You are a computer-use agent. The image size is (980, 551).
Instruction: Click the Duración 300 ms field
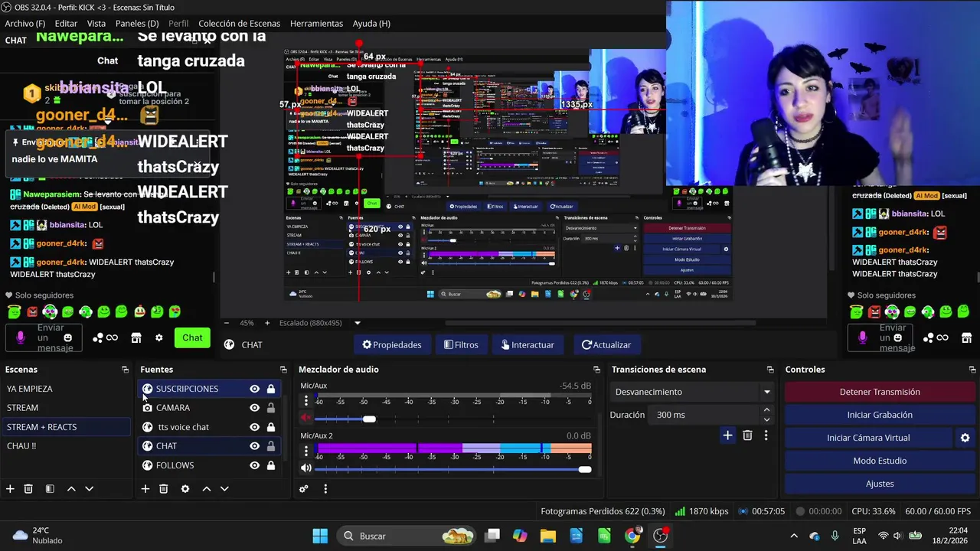(x=704, y=415)
